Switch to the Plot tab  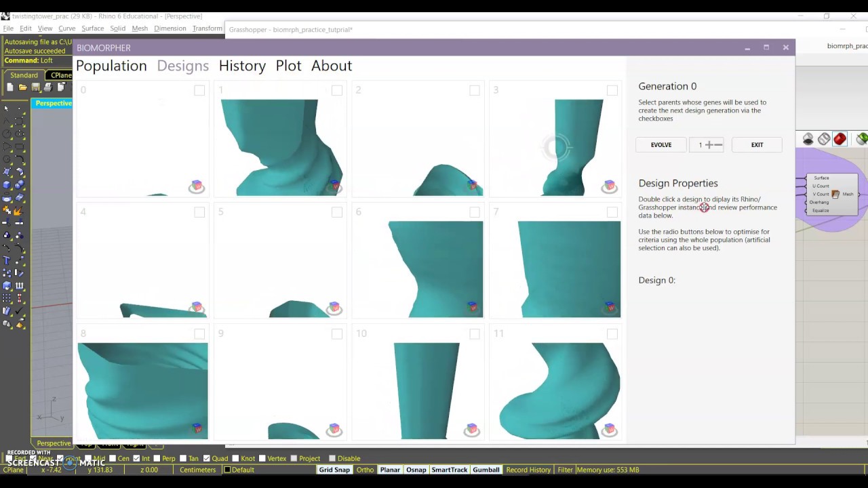288,66
